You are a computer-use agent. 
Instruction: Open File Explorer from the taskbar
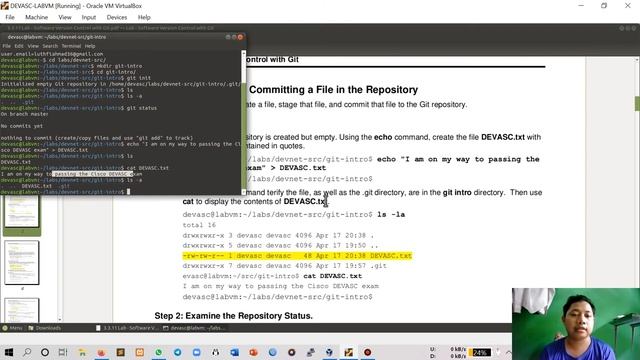pyautogui.click(x=82, y=352)
